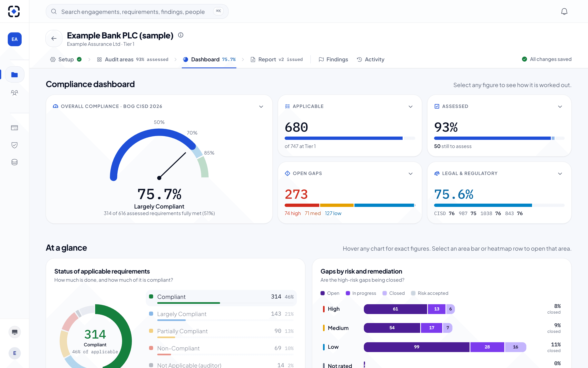Toggle the Closed legend item
588x368 pixels.
click(x=394, y=293)
